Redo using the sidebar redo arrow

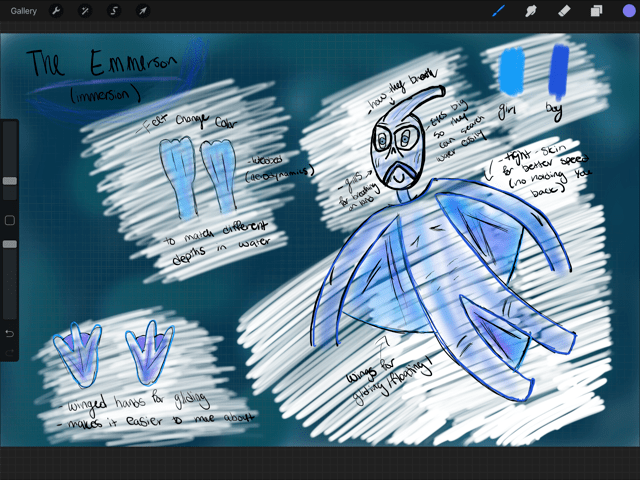pyautogui.click(x=9, y=353)
